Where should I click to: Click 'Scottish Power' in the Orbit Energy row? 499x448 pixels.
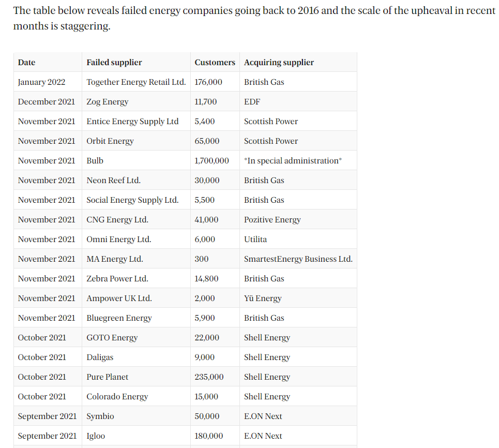(x=271, y=141)
